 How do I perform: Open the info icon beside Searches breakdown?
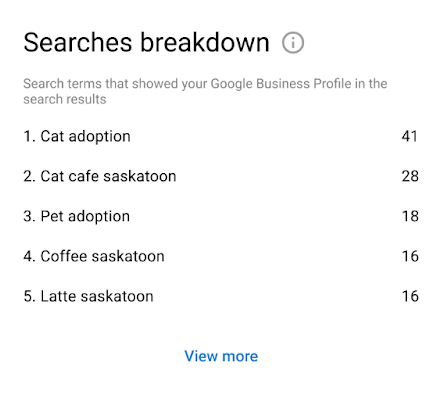(293, 43)
